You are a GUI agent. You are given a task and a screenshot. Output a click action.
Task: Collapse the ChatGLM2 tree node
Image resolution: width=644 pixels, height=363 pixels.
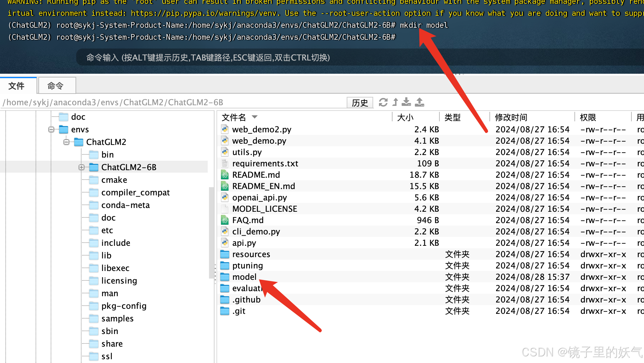[66, 142]
